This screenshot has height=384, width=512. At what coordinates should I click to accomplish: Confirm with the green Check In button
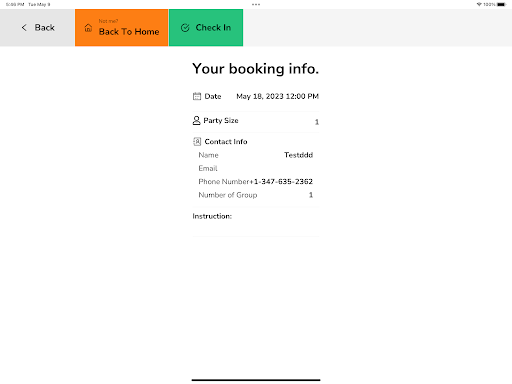206,28
